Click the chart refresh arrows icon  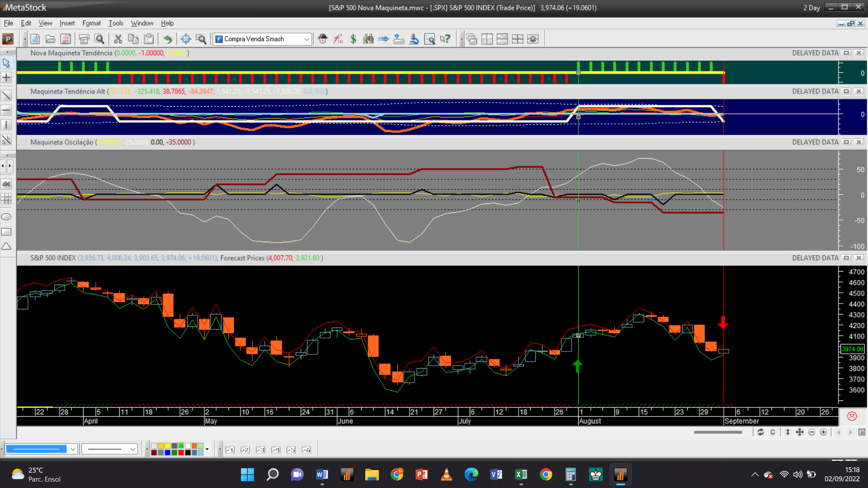tap(761, 432)
